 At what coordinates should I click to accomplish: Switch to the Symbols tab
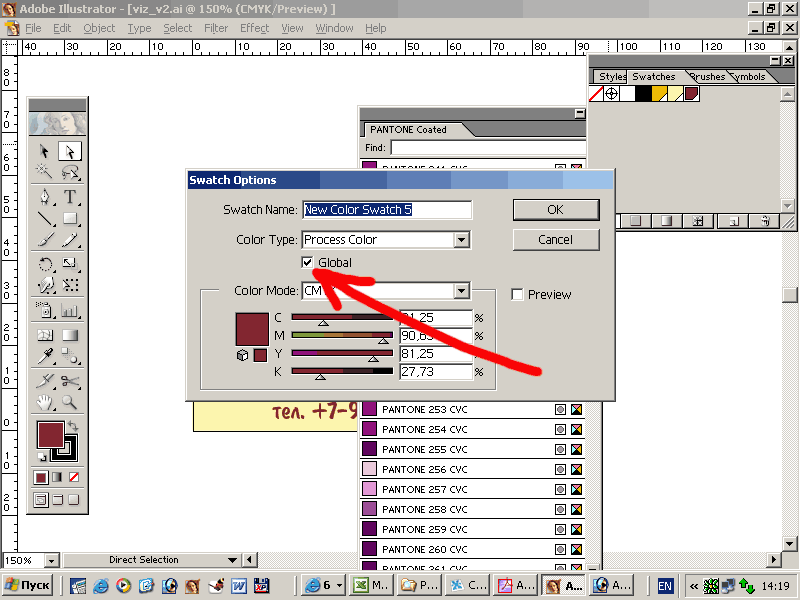click(749, 77)
